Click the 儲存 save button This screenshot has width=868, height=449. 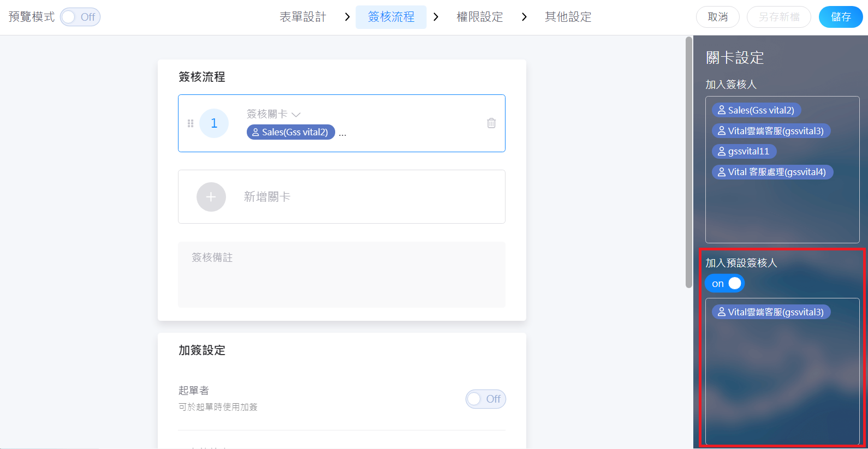(x=840, y=17)
